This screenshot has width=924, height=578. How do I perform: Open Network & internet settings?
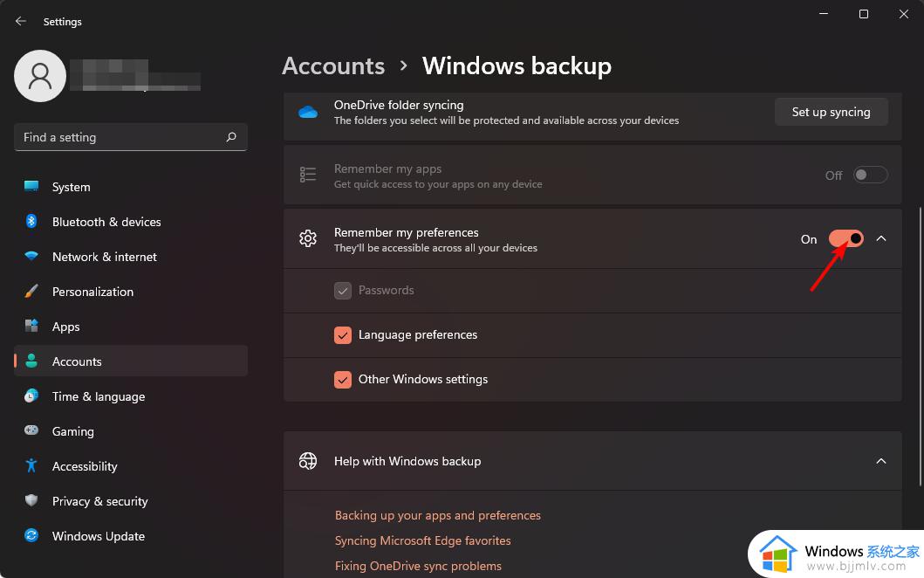point(131,256)
